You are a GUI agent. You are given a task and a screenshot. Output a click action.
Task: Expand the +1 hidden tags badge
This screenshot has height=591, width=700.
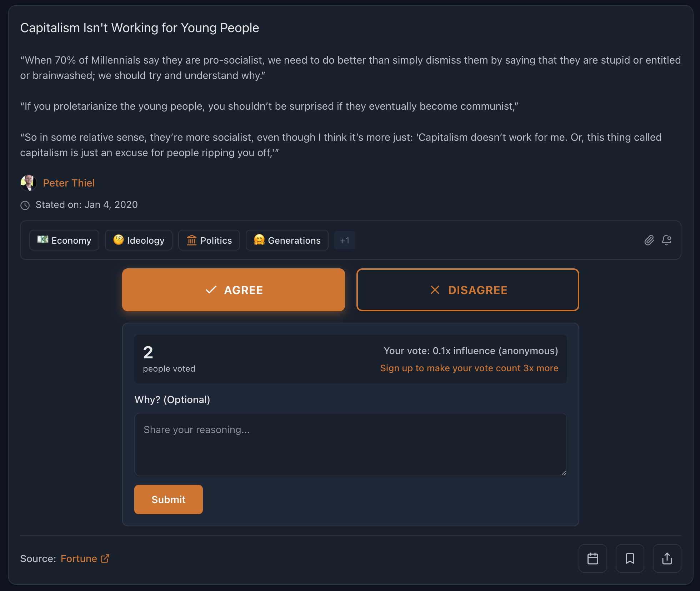point(344,240)
